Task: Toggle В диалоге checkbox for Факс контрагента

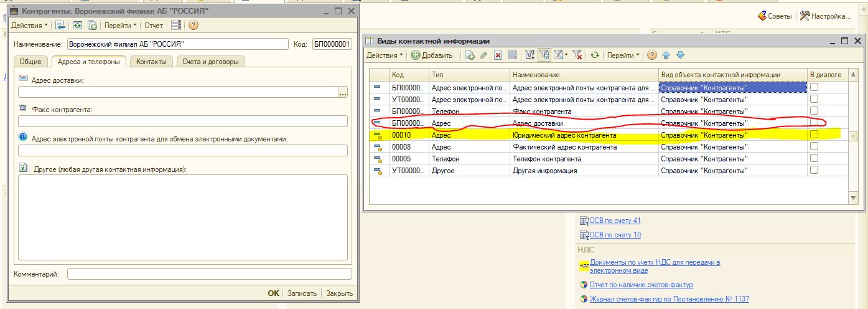Action: (814, 111)
